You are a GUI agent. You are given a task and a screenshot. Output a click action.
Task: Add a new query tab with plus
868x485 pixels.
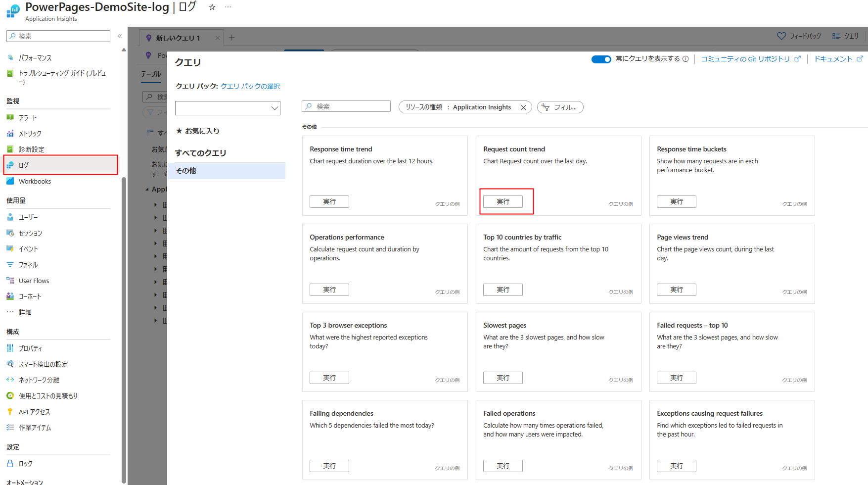[x=231, y=38]
